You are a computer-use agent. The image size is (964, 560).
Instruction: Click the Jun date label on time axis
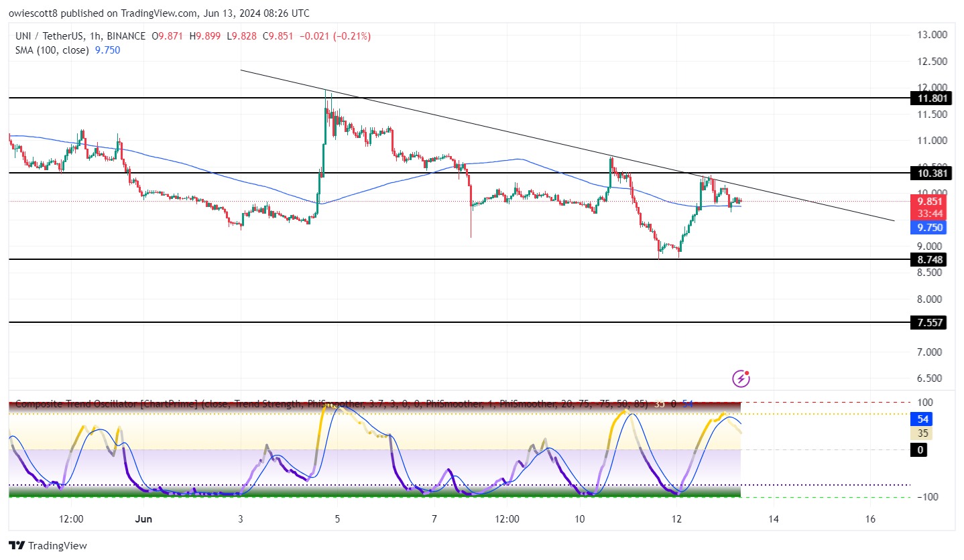pos(143,519)
